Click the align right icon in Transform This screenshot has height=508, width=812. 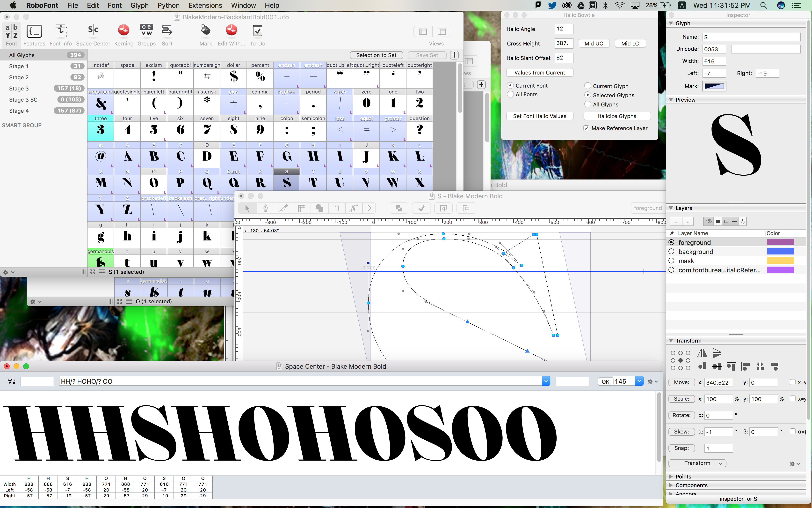(x=775, y=366)
